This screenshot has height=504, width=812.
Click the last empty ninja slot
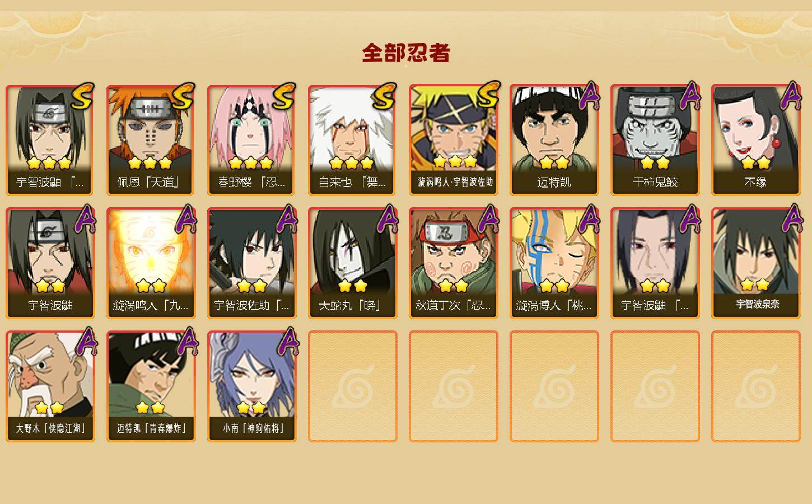755,386
